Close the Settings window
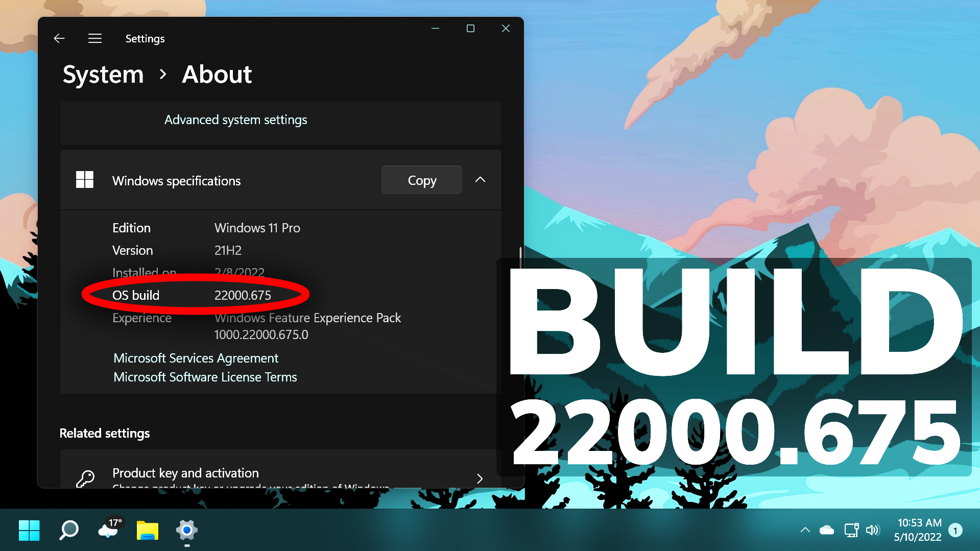 [x=506, y=29]
